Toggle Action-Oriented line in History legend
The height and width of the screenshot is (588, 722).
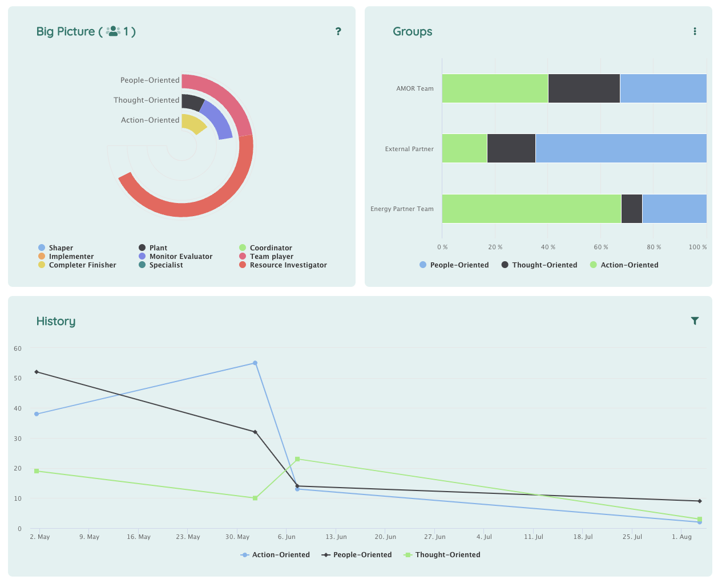275,555
